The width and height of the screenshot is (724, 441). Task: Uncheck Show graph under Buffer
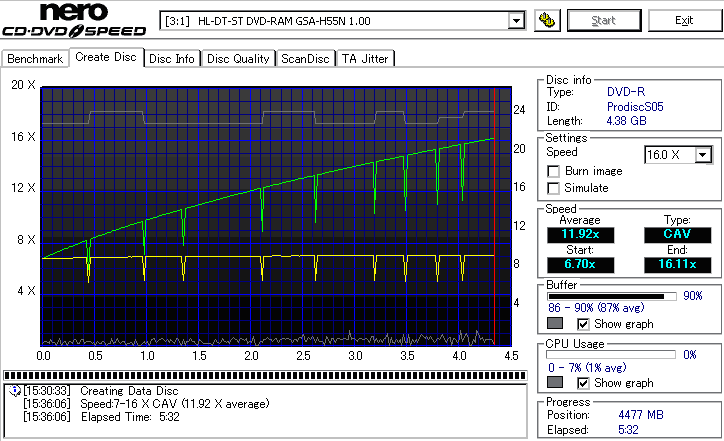pyautogui.click(x=584, y=324)
